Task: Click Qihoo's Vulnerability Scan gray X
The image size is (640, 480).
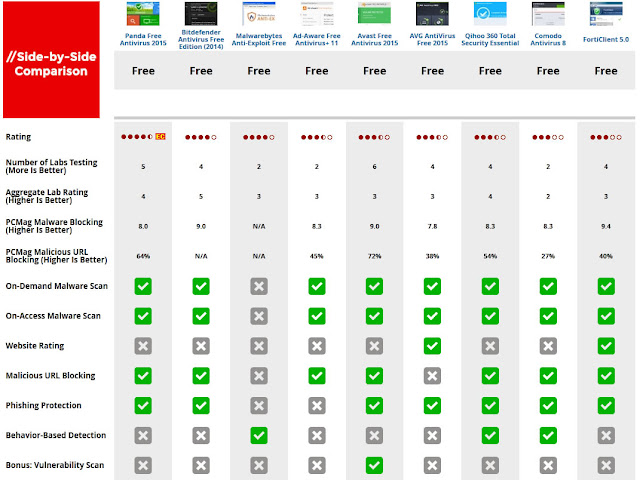Action: [x=490, y=465]
